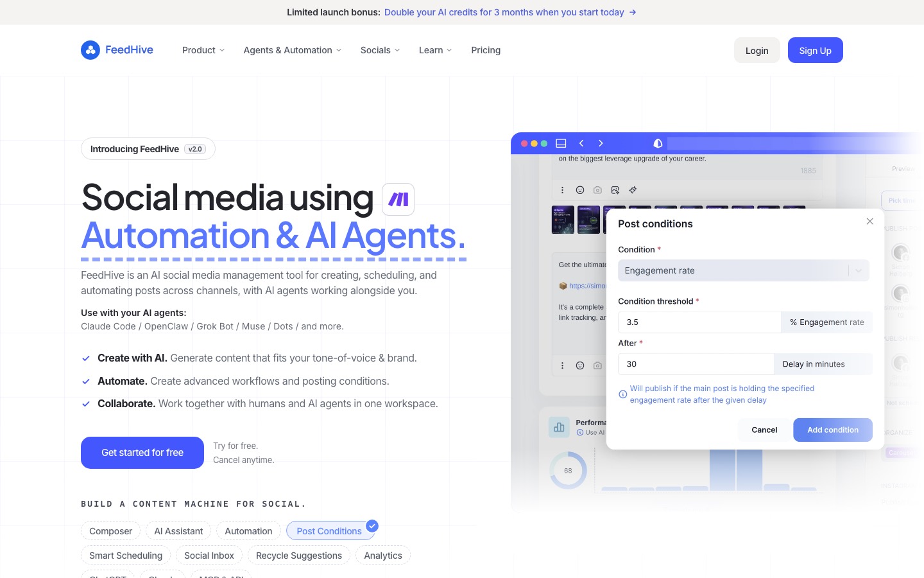The image size is (924, 578).
Task: Click the performance bar chart icon
Action: click(559, 427)
